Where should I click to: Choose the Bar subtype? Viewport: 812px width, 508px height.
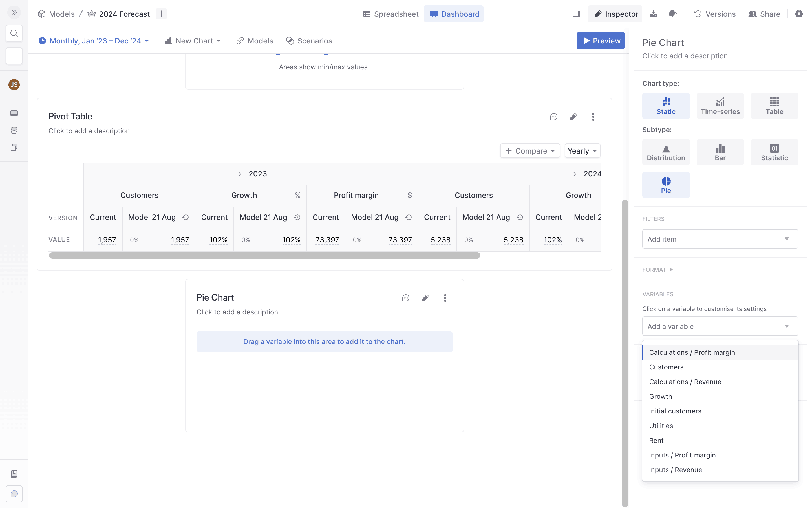coord(720,152)
